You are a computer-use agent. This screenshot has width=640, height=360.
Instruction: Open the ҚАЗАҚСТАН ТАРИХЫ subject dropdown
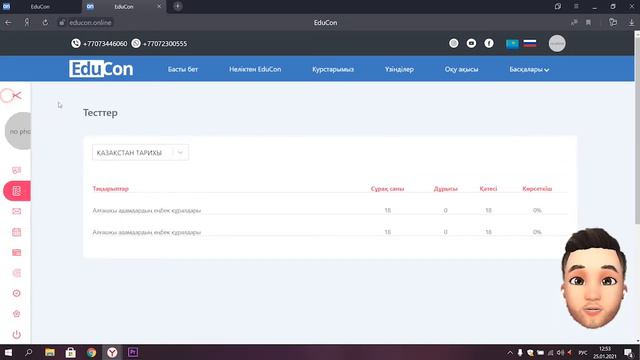point(140,152)
